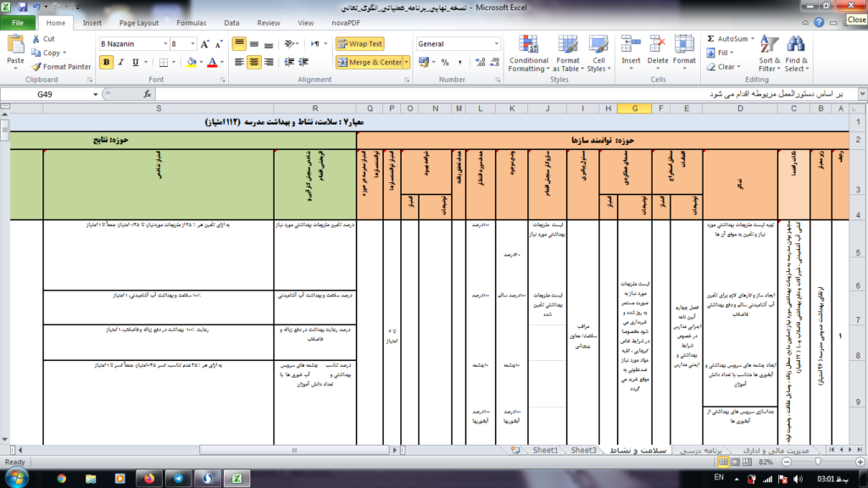This screenshot has width=868, height=488.
Task: Open the font name dropdown
Action: (x=165, y=44)
